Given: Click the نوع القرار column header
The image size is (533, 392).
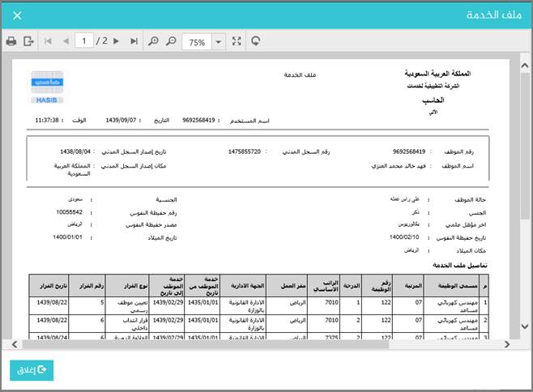Looking at the screenshot, I should [127, 286].
